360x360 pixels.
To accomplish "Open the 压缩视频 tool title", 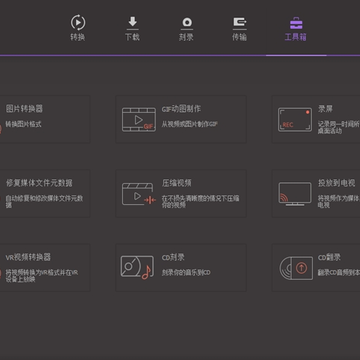I will 177,183.
